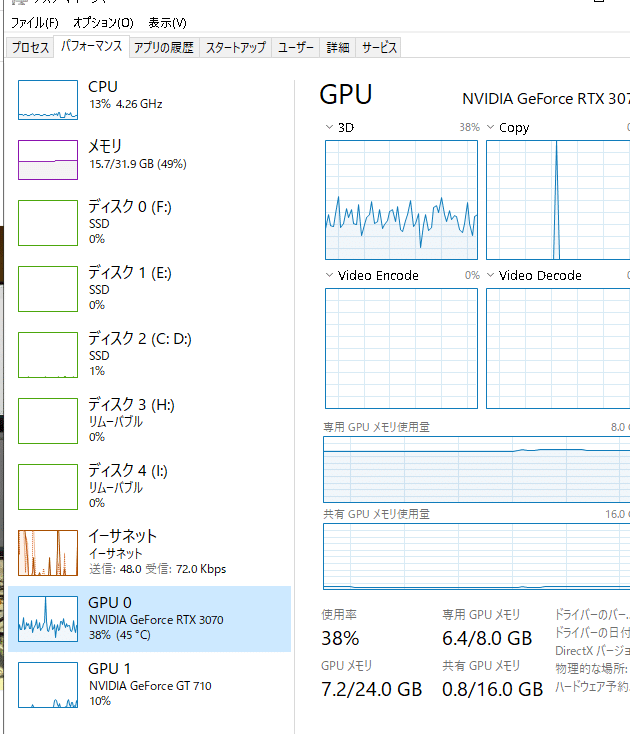Click the large GPU heading
Viewport: 630px width, 734px height.
tap(346, 95)
